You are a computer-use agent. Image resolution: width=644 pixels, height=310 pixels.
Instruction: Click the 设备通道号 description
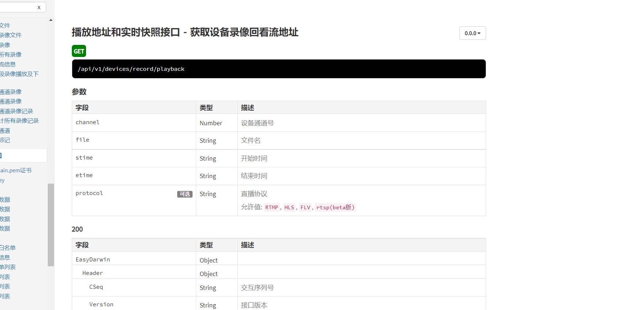coord(257,123)
